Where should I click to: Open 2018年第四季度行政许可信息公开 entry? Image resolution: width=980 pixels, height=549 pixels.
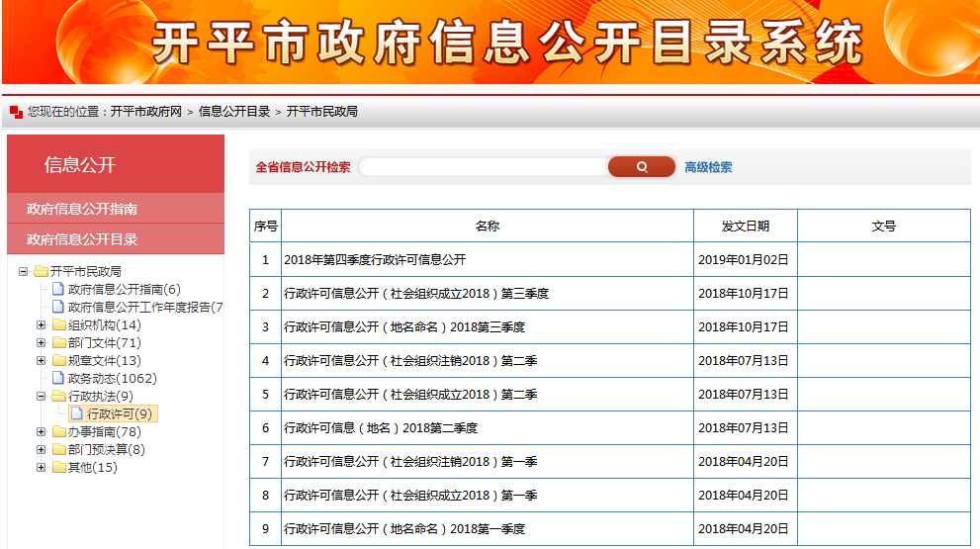pyautogui.click(x=375, y=260)
